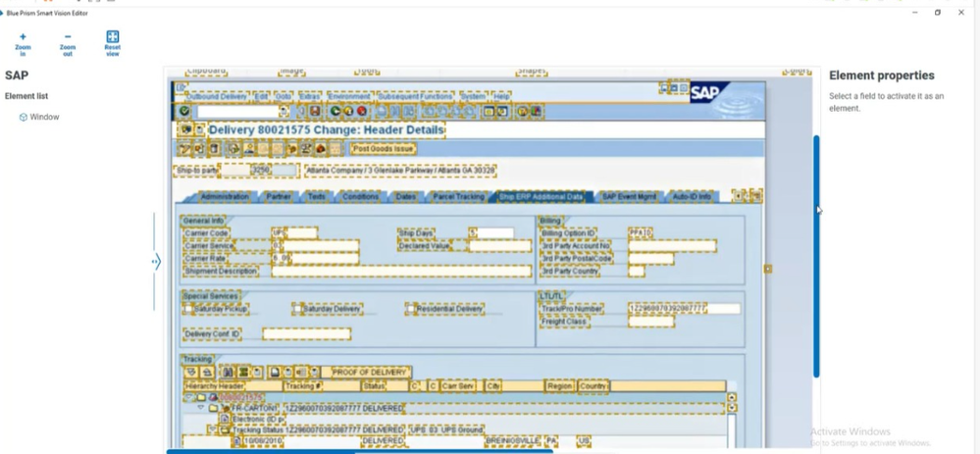Click the green Back arrow icon in SAP toolbar
This screenshot has width=980, height=454.
(x=335, y=111)
